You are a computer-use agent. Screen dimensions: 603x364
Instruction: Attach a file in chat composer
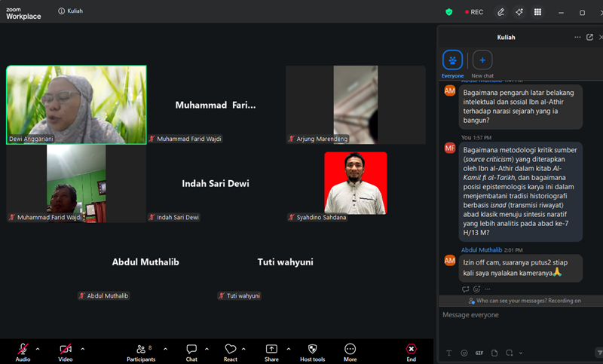[x=494, y=353]
